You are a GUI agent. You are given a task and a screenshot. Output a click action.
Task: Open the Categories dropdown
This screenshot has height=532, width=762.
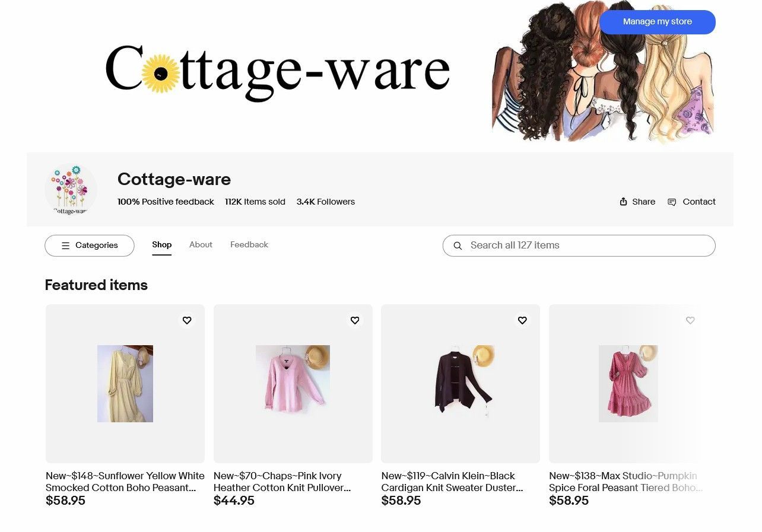[x=90, y=246]
